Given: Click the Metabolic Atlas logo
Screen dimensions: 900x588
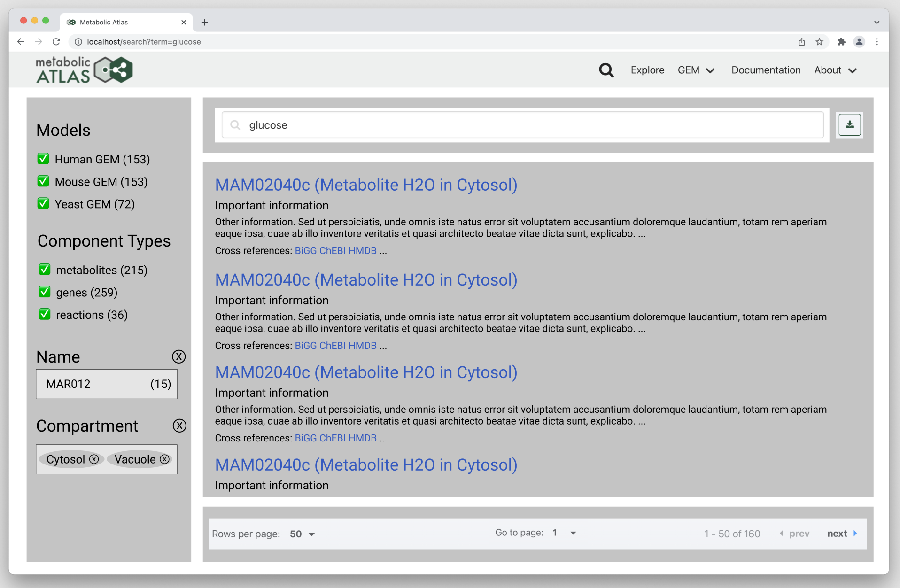Looking at the screenshot, I should 84,70.
